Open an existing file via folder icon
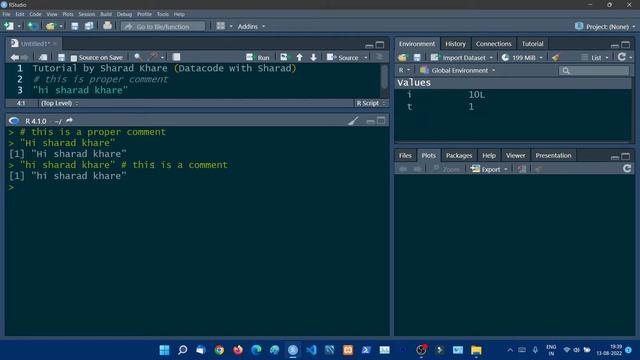The width and height of the screenshot is (640, 360). [50, 26]
